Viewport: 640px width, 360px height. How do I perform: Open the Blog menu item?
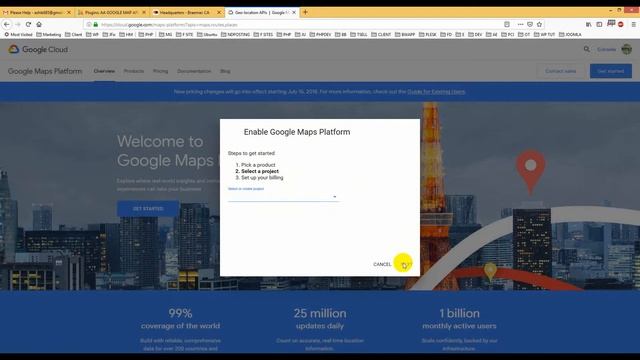[x=225, y=71]
